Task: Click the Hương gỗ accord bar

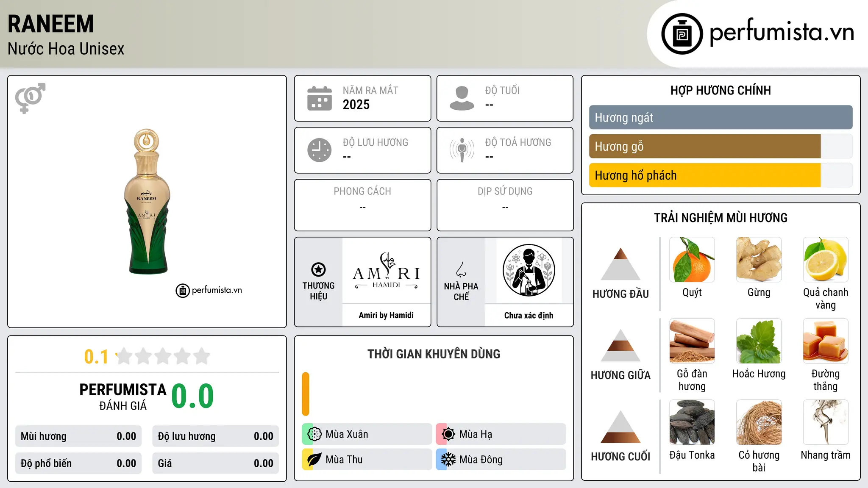Action: 721,146
